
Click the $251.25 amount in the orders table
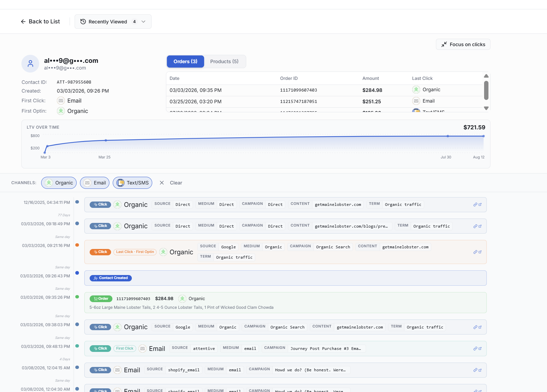tap(372, 102)
